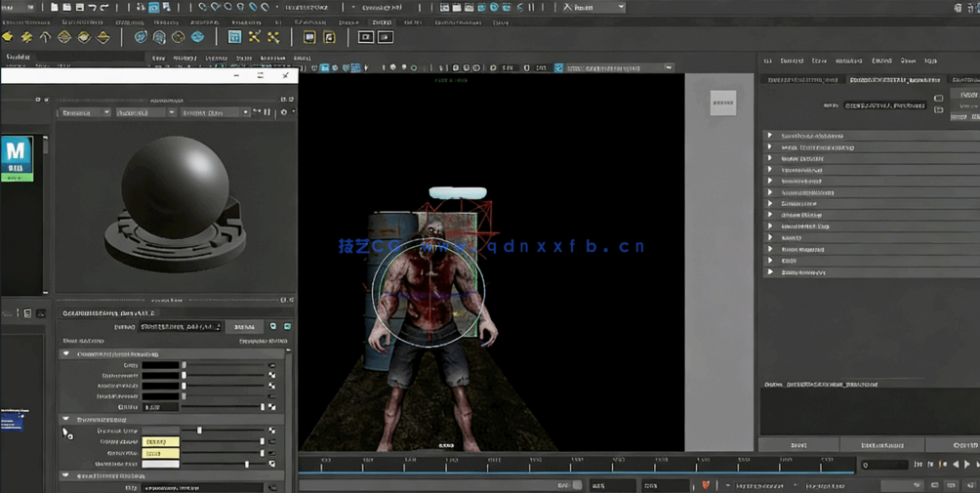The width and height of the screenshot is (980, 493).
Task: Click the New Scene icon in the top toolbar
Action: (x=55, y=8)
